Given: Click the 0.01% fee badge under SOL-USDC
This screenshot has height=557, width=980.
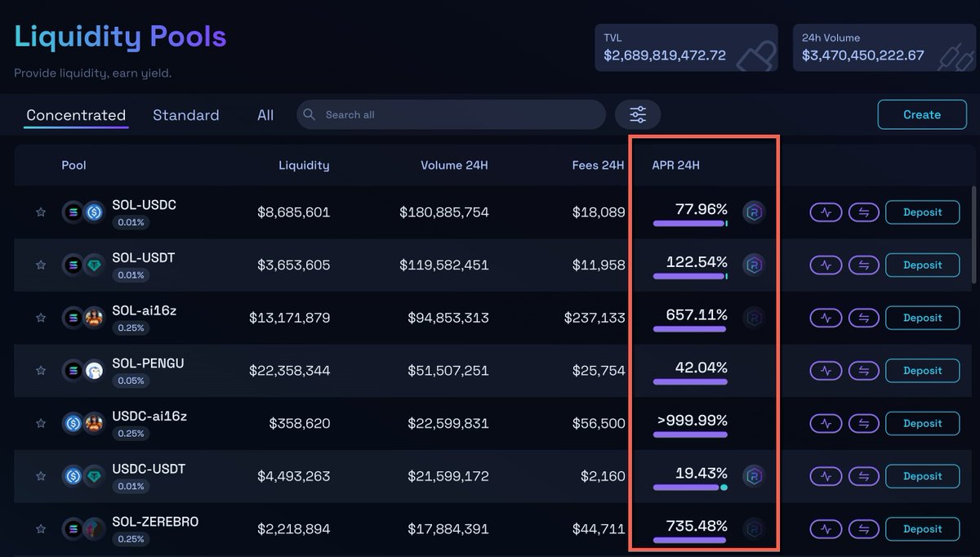Looking at the screenshot, I should [131, 223].
